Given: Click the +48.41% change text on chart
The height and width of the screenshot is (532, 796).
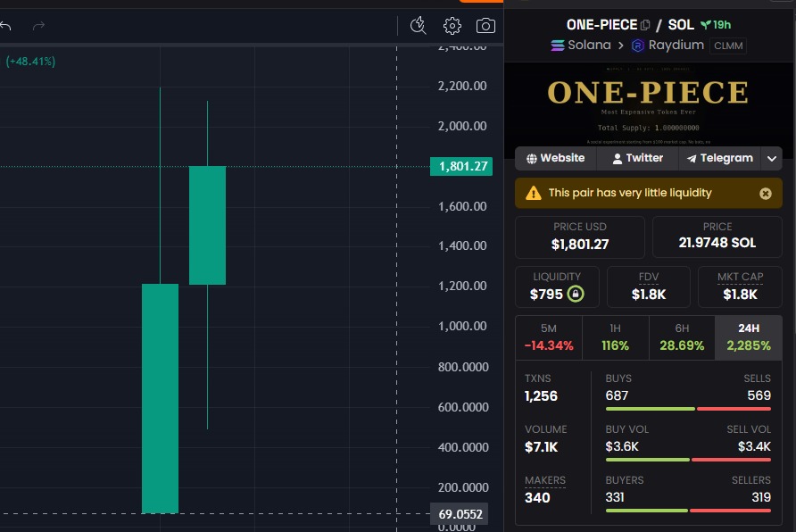Looking at the screenshot, I should [30, 62].
